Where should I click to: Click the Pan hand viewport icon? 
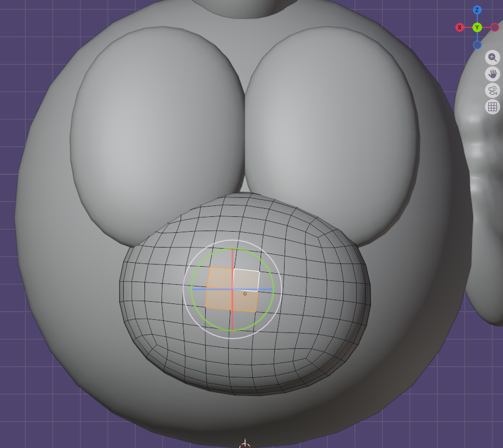pos(492,73)
